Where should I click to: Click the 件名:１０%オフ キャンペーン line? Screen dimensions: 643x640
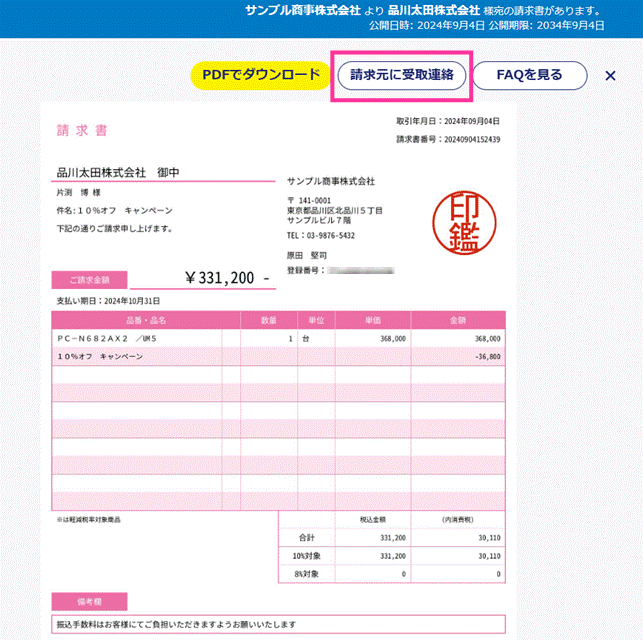click(x=114, y=211)
